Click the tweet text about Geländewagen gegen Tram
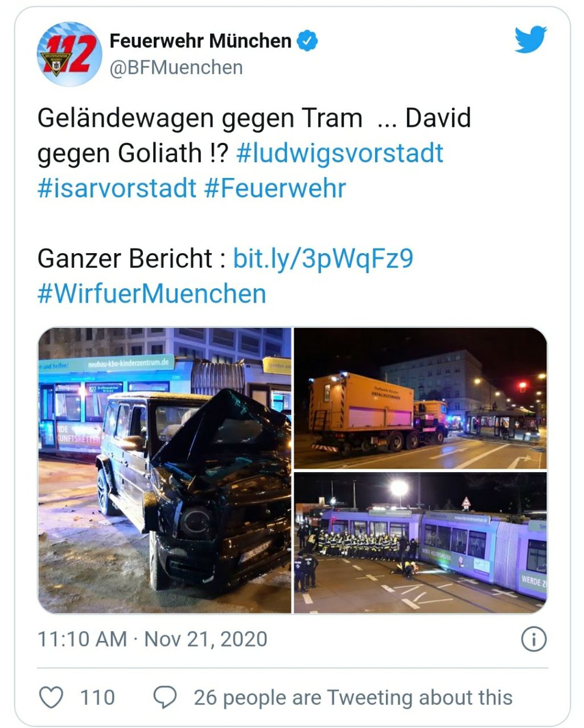584x728 pixels. tap(254, 136)
